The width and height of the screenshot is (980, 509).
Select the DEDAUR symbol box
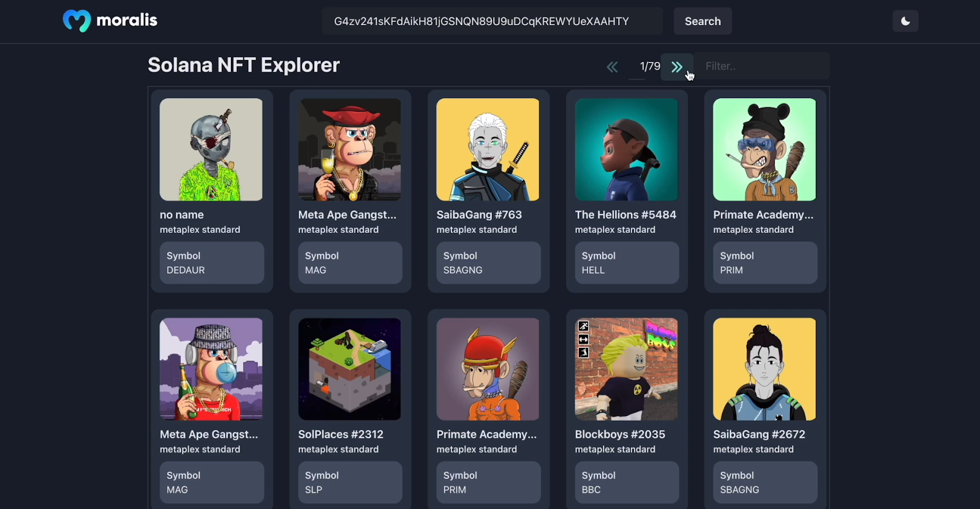(212, 263)
